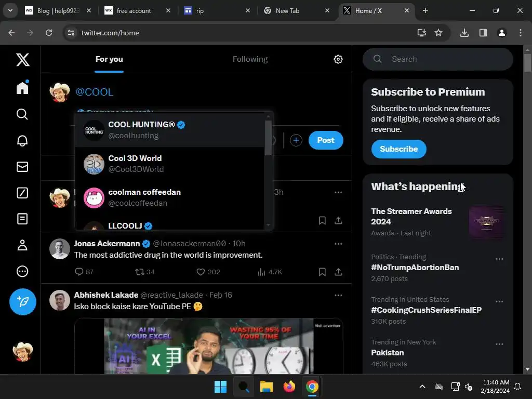Click the Subscribe button
The height and width of the screenshot is (399, 532).
point(398,149)
